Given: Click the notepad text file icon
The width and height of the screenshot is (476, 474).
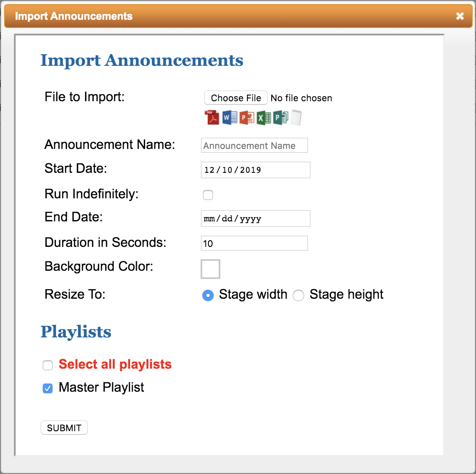Looking at the screenshot, I should click(x=296, y=118).
